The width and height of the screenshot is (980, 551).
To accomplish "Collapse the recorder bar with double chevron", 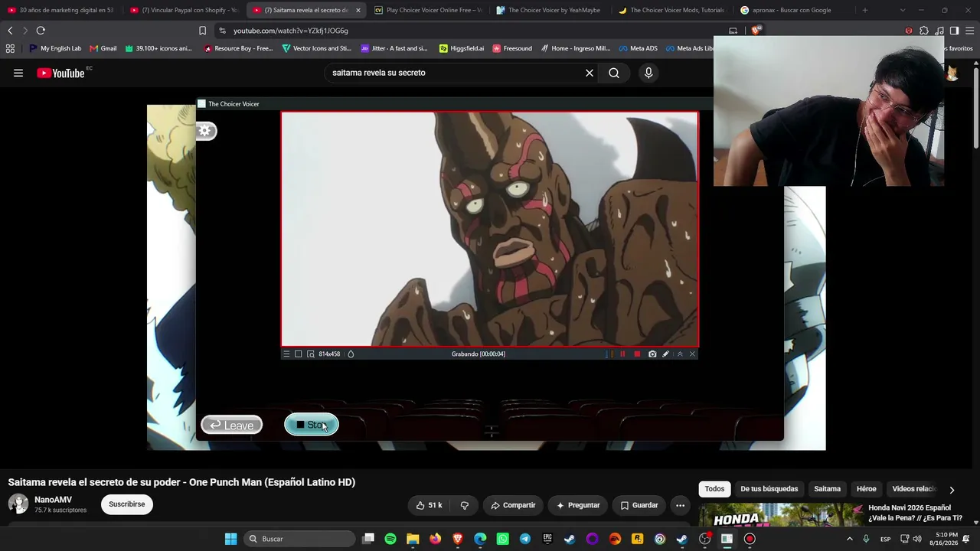I will (x=680, y=354).
